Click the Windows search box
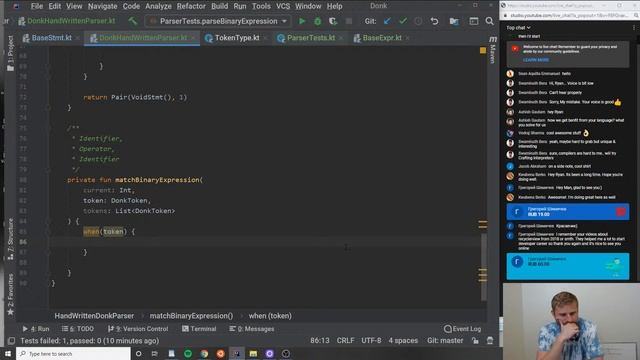640x360 pixels. [x=73, y=353]
